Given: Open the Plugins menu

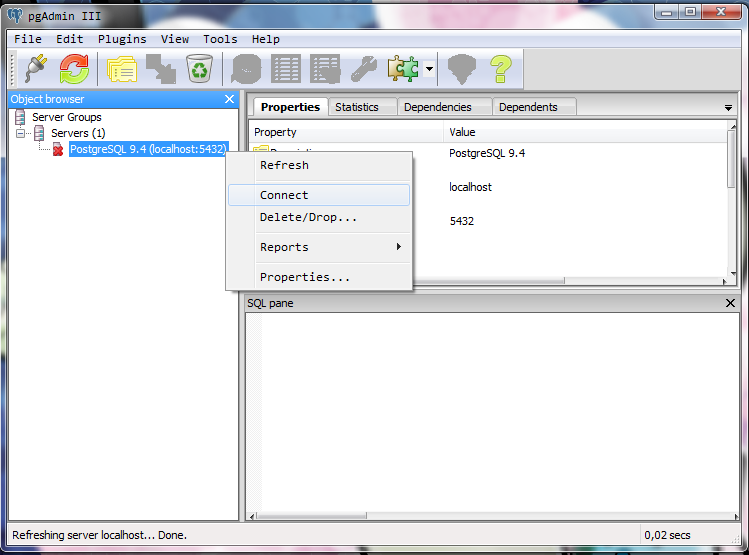Looking at the screenshot, I should (122, 39).
